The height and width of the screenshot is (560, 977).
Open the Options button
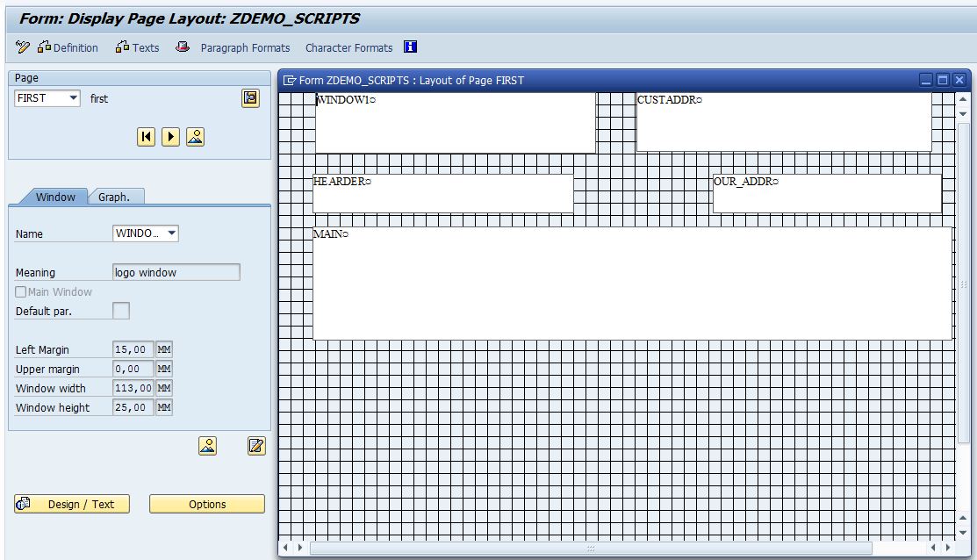[206, 504]
